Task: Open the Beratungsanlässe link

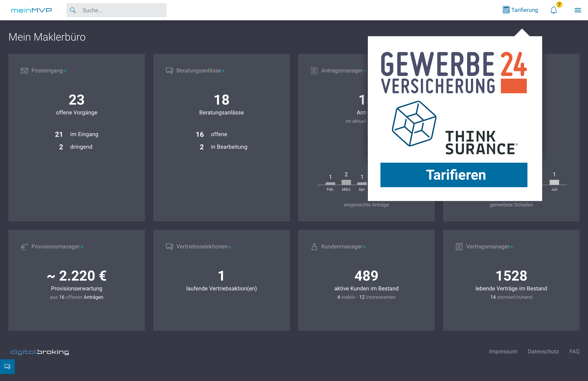Action: pos(200,71)
